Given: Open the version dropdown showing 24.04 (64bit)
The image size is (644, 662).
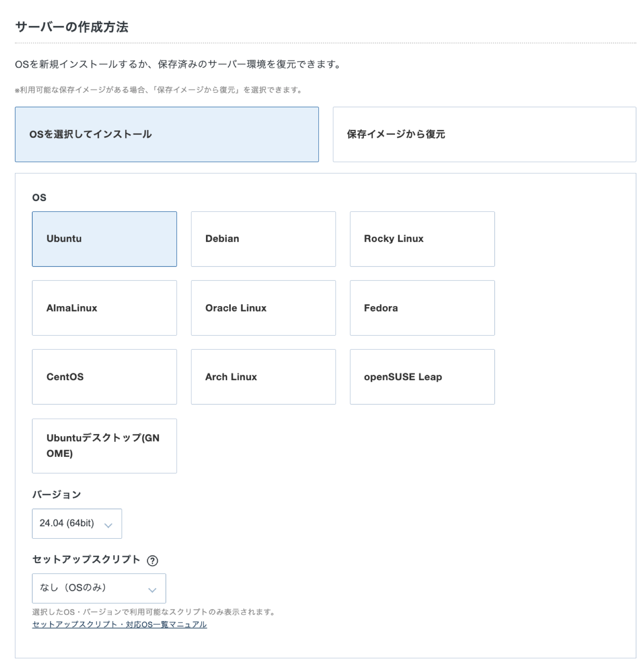Looking at the screenshot, I should tap(77, 524).
